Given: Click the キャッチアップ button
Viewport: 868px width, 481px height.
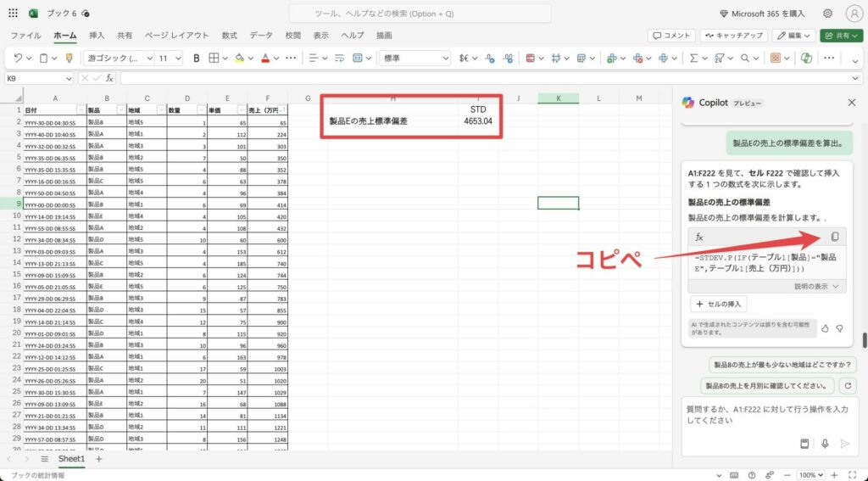Looking at the screenshot, I should (x=733, y=36).
